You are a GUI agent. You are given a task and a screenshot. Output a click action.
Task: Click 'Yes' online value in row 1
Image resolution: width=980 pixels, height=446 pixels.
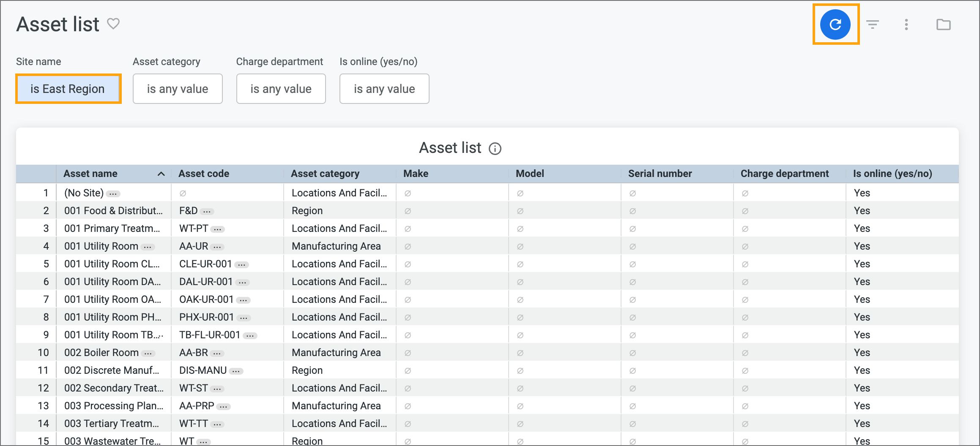pos(862,193)
